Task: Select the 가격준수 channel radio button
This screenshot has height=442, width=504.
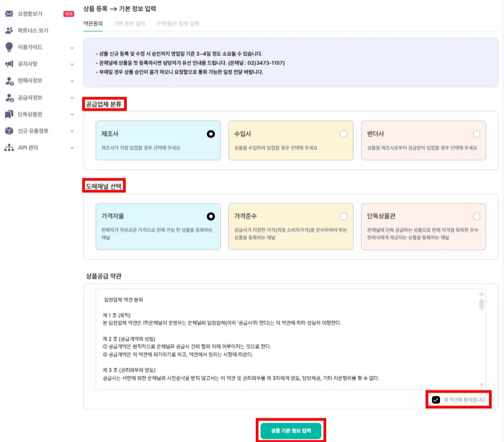Action: pos(343,216)
